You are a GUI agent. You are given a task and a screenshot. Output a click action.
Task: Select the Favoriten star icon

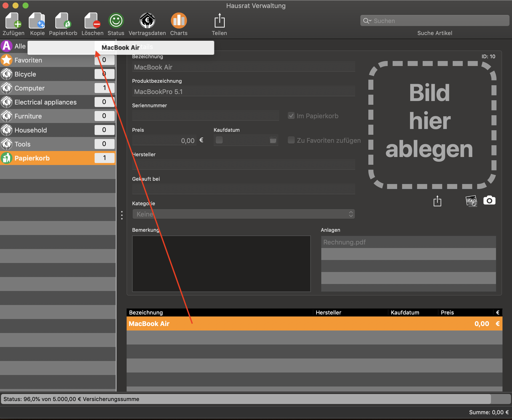[x=7, y=60]
